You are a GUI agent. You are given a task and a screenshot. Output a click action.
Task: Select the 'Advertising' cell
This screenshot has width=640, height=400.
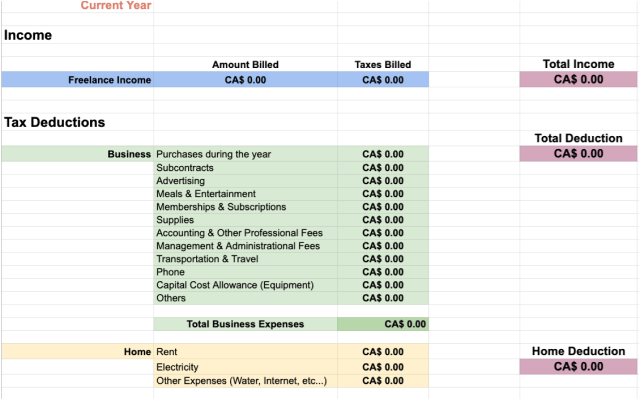pos(245,181)
